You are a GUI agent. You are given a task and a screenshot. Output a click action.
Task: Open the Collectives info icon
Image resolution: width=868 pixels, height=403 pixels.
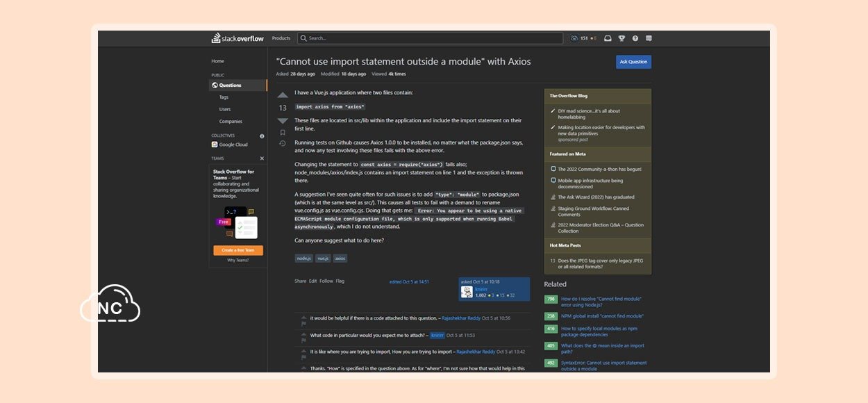[x=262, y=136]
